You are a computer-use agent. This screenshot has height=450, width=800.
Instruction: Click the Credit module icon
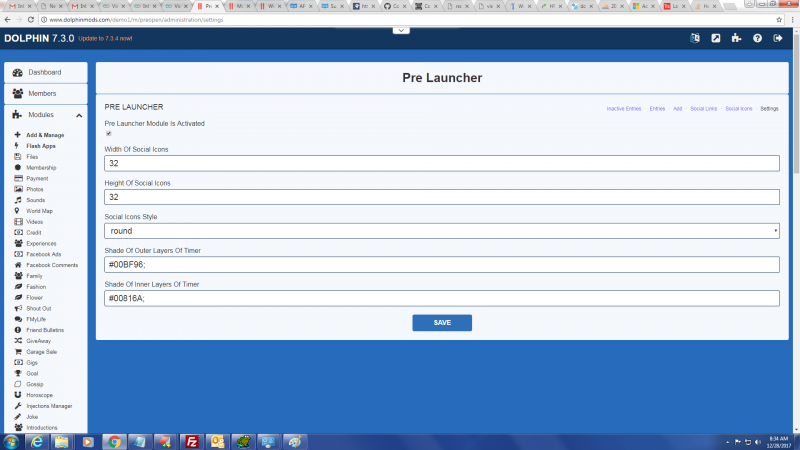coord(18,232)
